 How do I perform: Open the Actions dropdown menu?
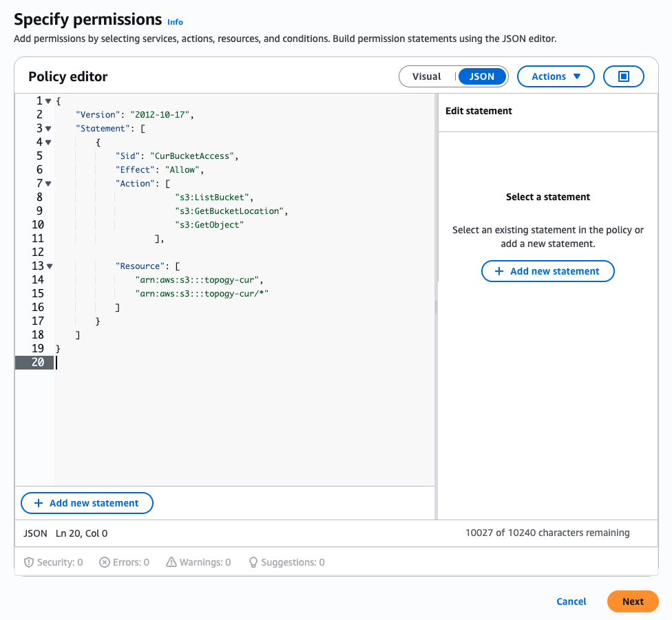(556, 76)
